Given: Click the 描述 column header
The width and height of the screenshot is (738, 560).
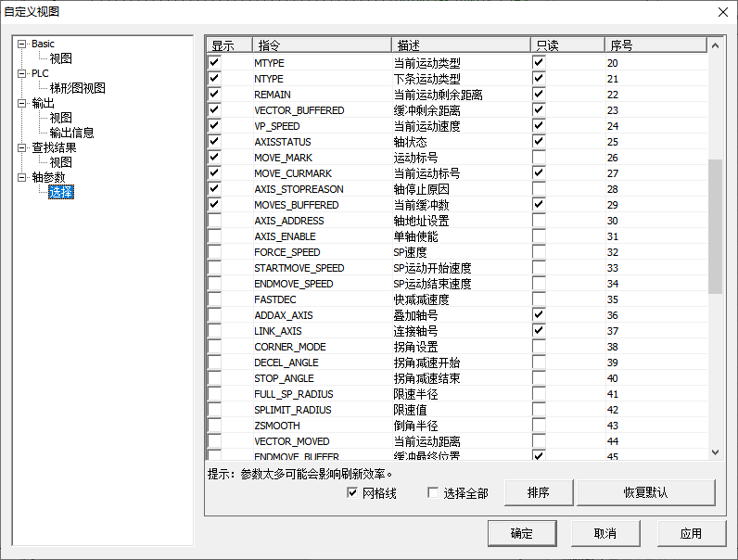Looking at the screenshot, I should coord(461,45).
